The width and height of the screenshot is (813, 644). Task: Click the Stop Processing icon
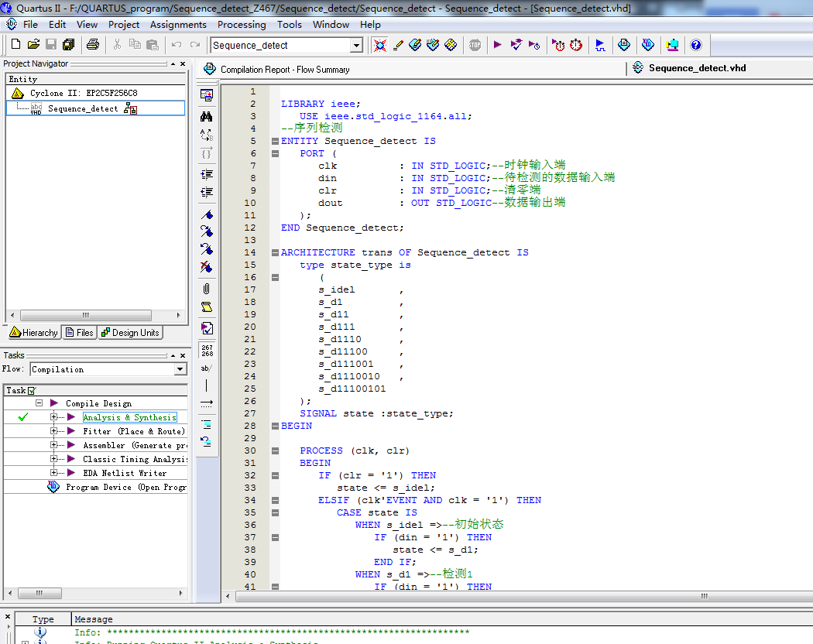475,46
